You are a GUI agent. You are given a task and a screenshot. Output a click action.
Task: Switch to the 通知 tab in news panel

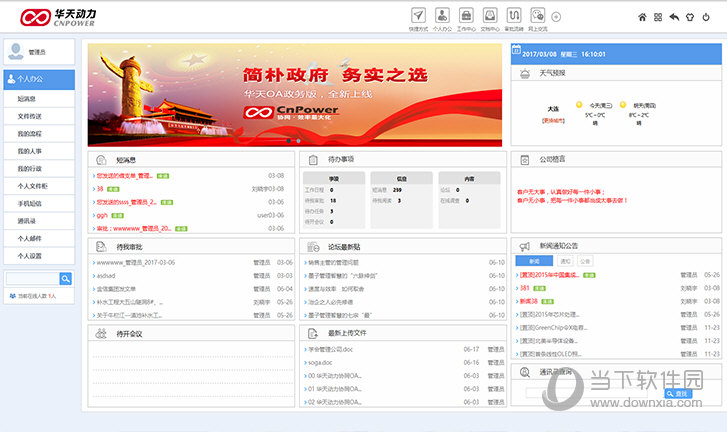coord(565,261)
